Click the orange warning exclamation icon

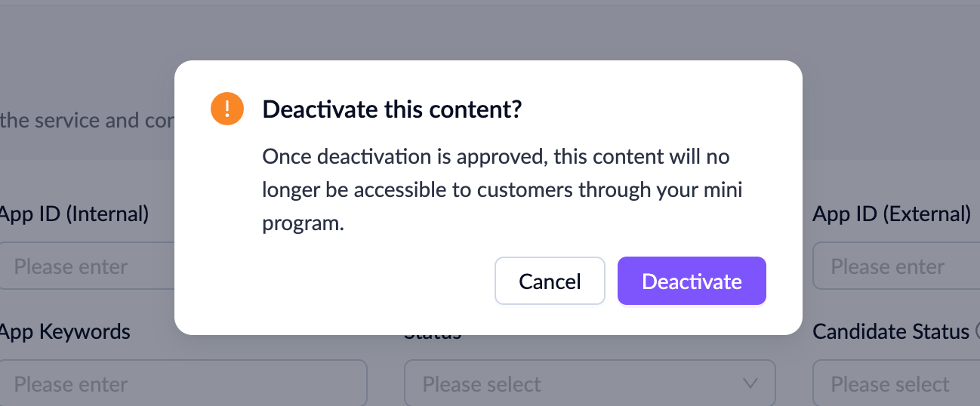point(227,109)
